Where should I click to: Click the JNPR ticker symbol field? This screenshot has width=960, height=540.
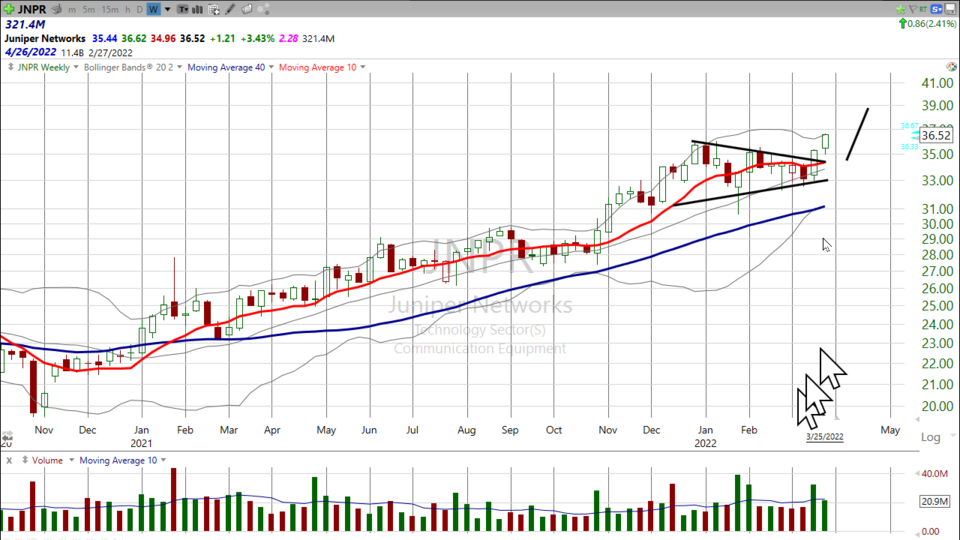32,9
